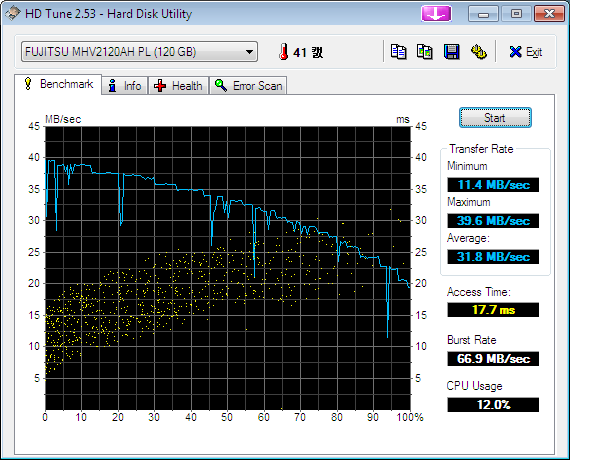This screenshot has width=614, height=460.
Task: Maximize the HD Tune window
Action: coord(516,14)
